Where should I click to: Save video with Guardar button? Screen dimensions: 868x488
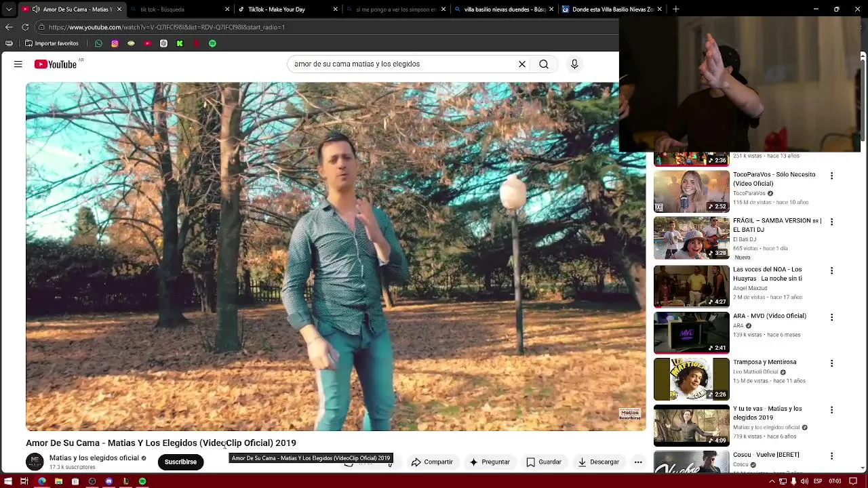click(x=544, y=462)
